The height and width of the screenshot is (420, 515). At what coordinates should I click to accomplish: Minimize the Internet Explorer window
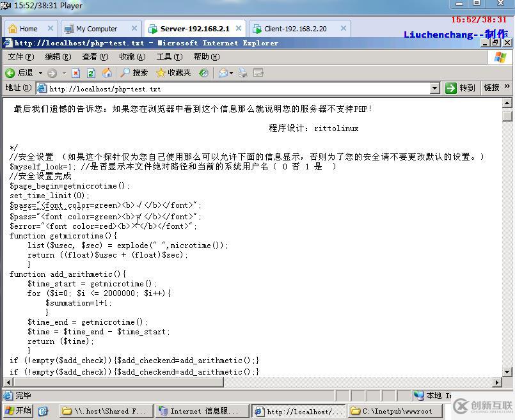click(485, 43)
